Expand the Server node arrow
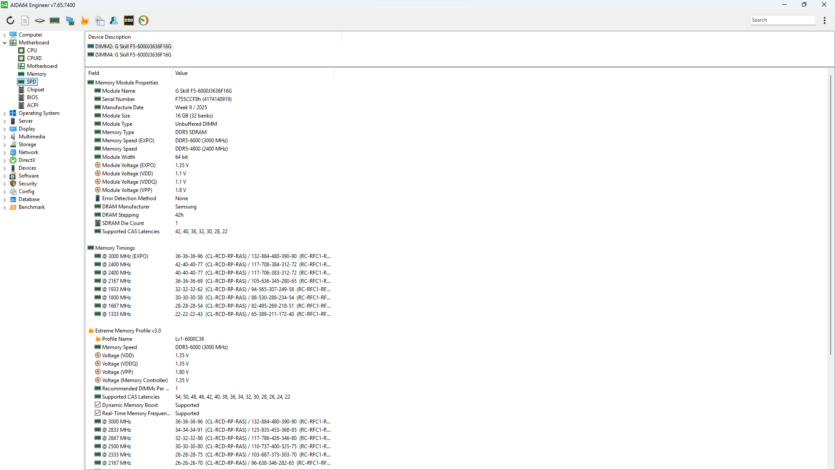The image size is (835, 470). pos(5,121)
